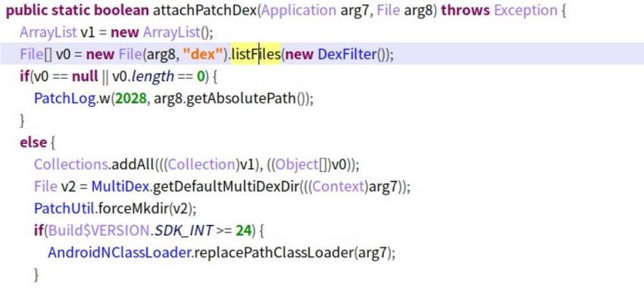Screen dimensions: 644x290
Task: Click Collections class in addAll line
Action: coord(70,164)
